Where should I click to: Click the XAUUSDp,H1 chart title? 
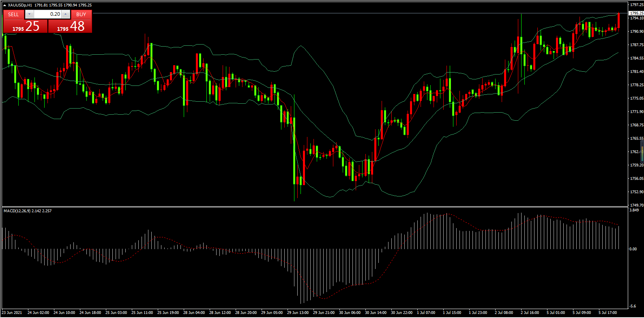[20, 5]
